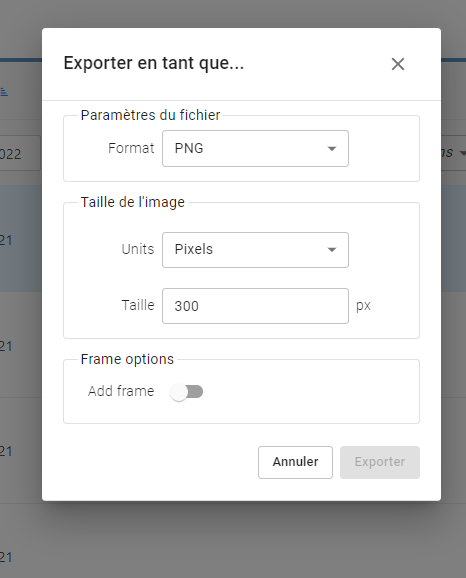The image size is (466, 578).
Task: Click the Taille input field with 300
Action: tap(255, 306)
